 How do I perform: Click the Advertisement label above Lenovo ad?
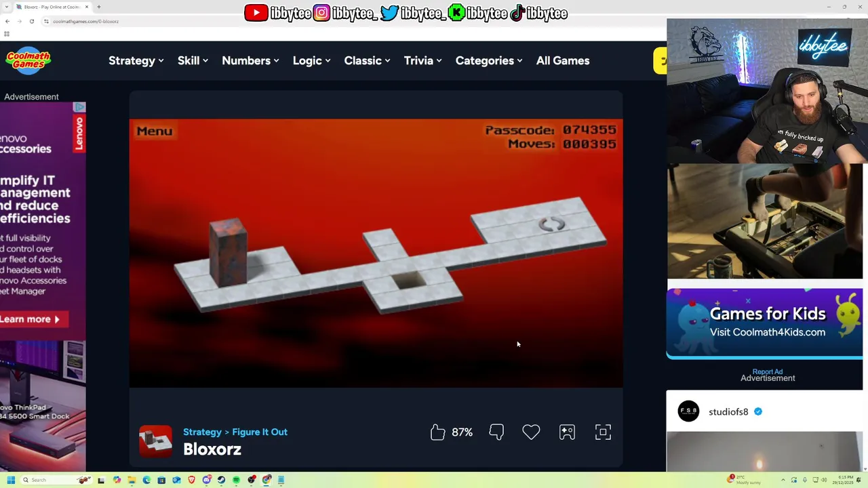[31, 97]
